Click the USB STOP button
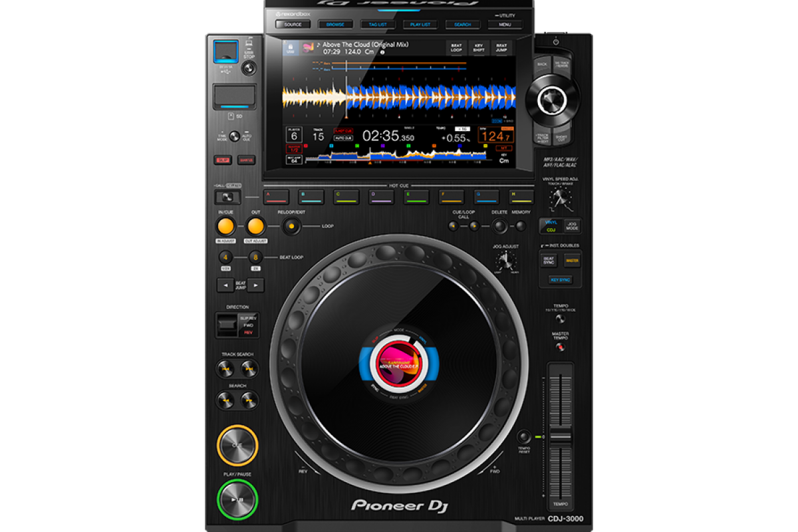 point(249,68)
